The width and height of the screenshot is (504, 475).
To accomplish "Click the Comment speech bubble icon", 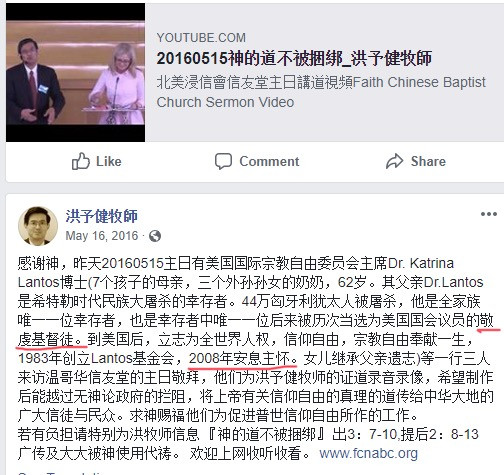I will pos(223,161).
